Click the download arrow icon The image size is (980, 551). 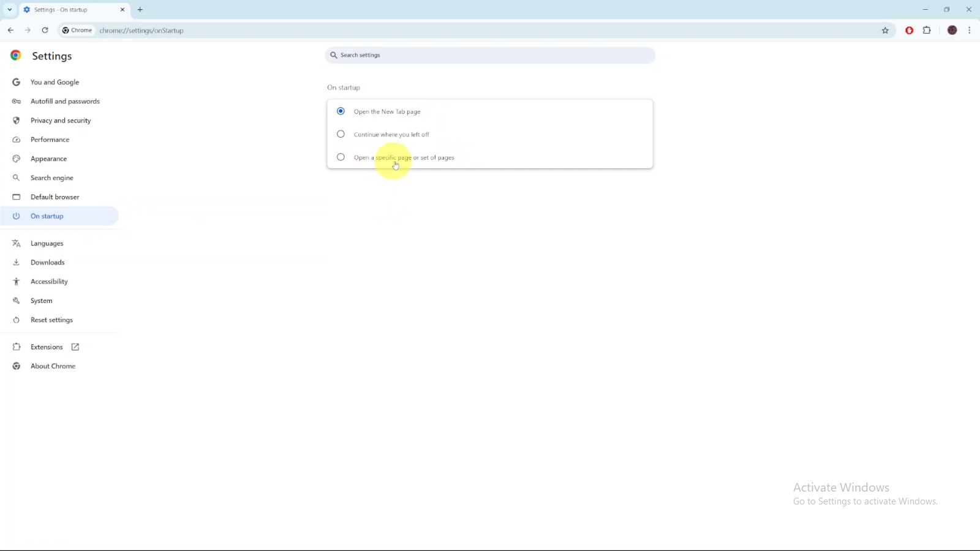tap(17, 263)
